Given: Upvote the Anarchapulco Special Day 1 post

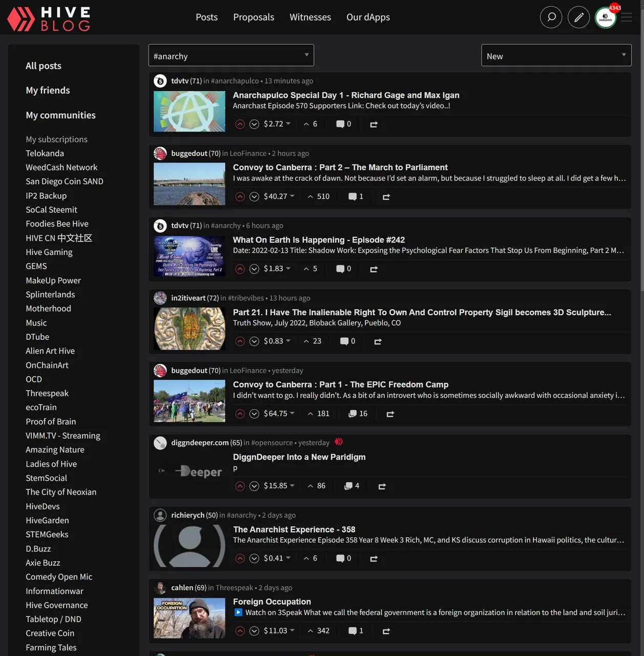Looking at the screenshot, I should (240, 124).
